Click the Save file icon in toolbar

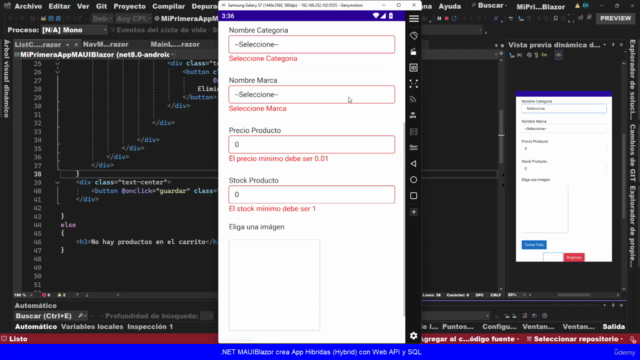coord(51,19)
